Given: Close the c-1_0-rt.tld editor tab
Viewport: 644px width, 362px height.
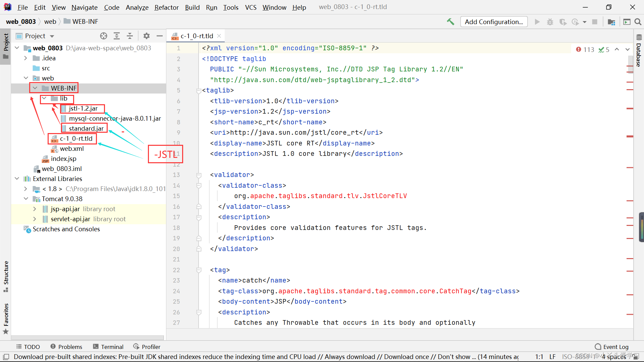Looking at the screenshot, I should click(x=219, y=36).
